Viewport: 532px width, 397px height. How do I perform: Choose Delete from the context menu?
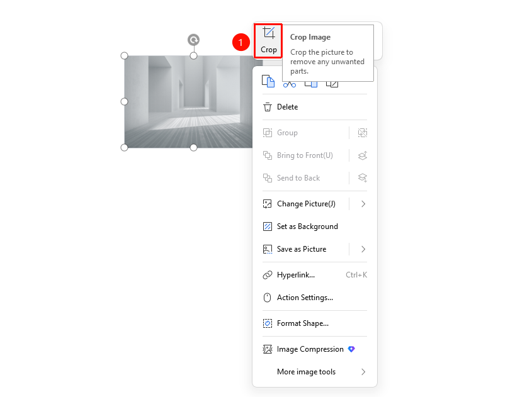tap(315, 107)
